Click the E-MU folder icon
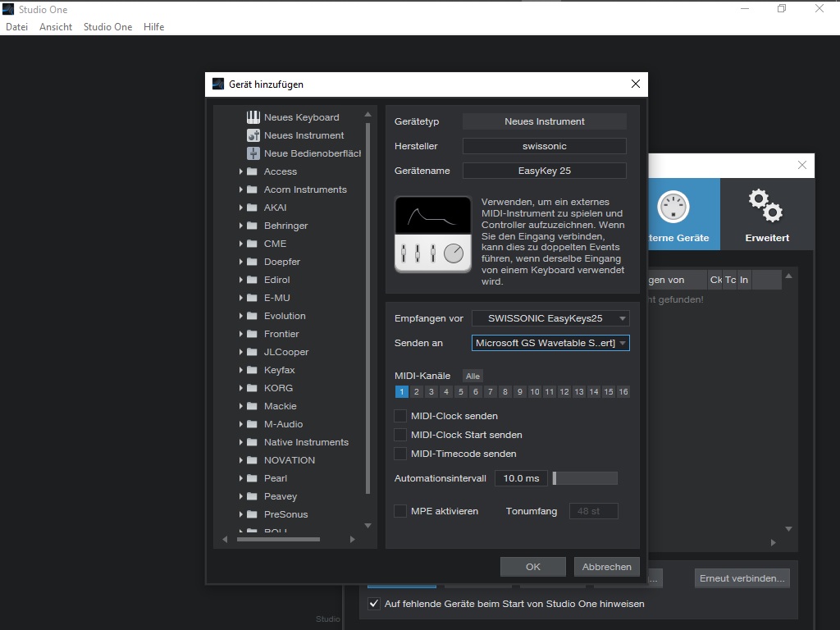 click(x=252, y=298)
